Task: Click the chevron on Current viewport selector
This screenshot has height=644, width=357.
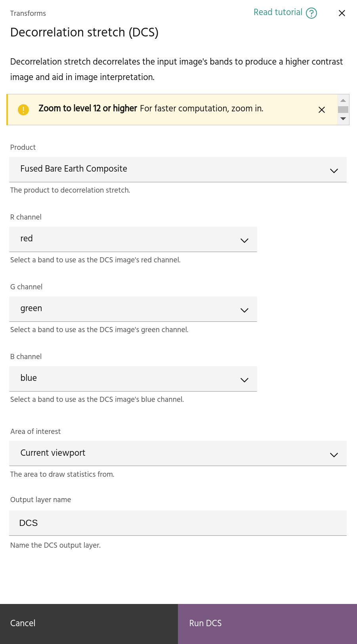Action: pos(334,455)
